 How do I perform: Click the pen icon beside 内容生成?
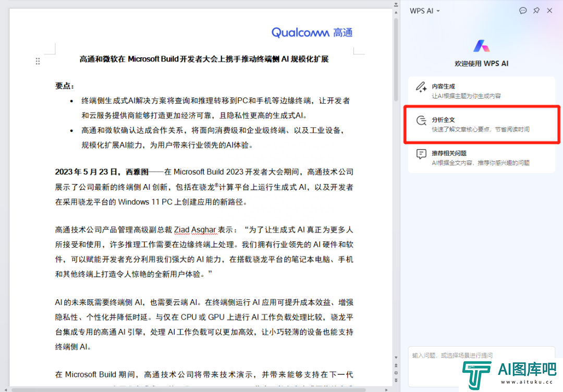(421, 87)
